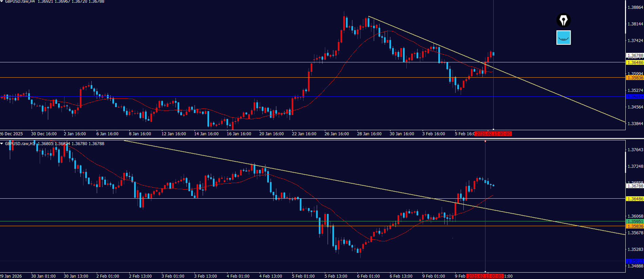The height and width of the screenshot is (279, 644).
Task: Click blue 1.35015 price label on H1 chart
Action: pyautogui.click(x=634, y=261)
